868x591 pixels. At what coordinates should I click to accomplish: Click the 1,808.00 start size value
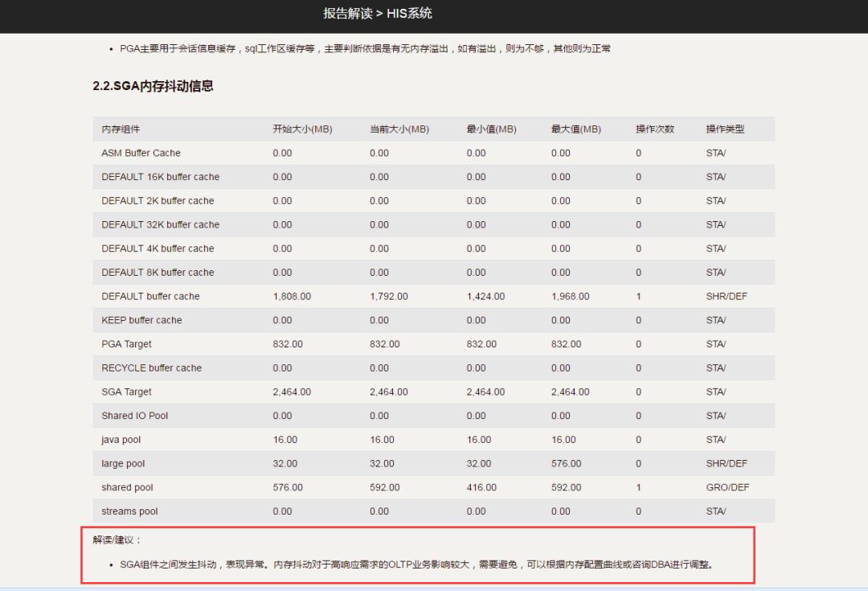292,297
